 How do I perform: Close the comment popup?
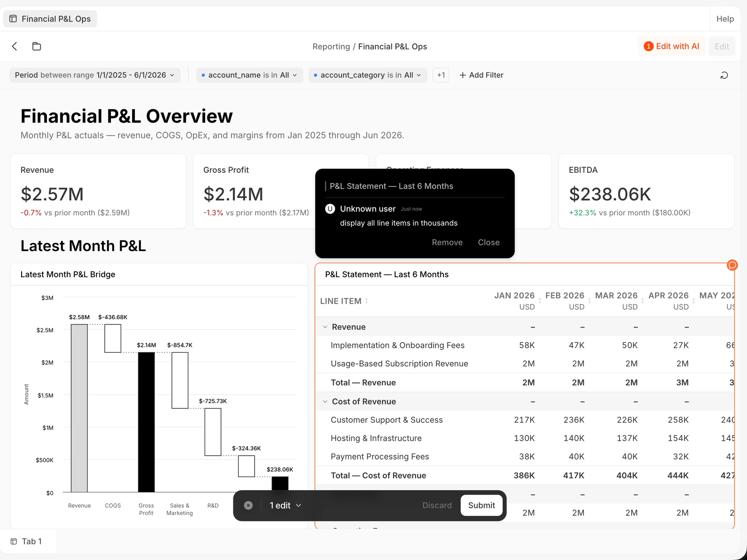pos(488,242)
